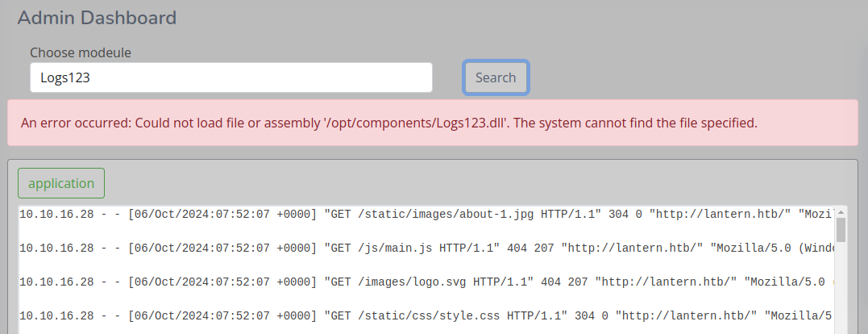Image resolution: width=868 pixels, height=334 pixels.
Task: Click the Choose modeule label
Action: click(81, 52)
